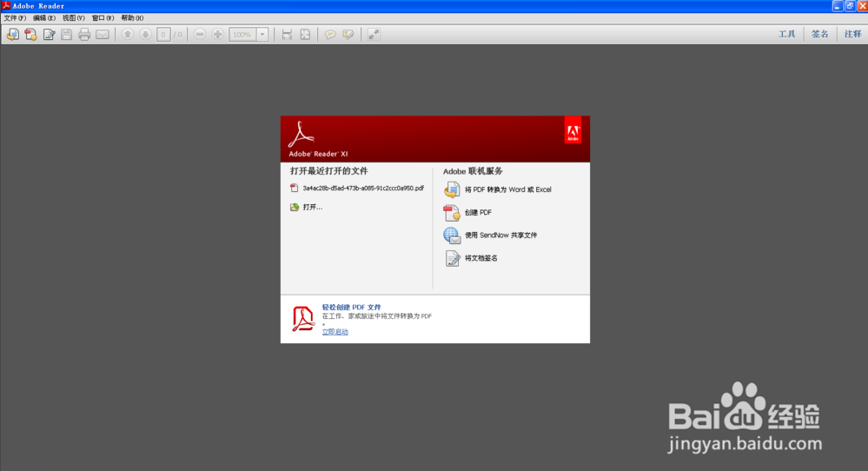Click the document signing pen icon
Viewport: 868px width, 471px height.
pos(452,258)
